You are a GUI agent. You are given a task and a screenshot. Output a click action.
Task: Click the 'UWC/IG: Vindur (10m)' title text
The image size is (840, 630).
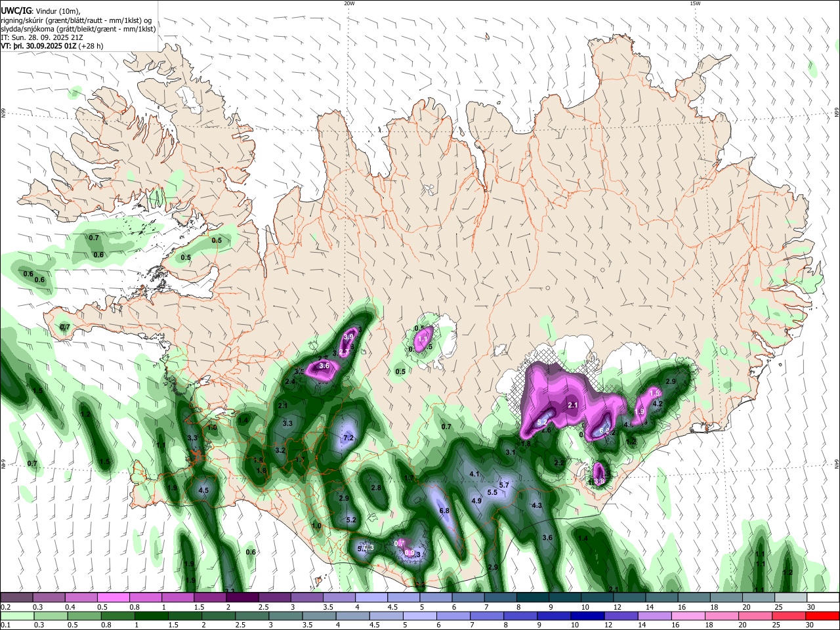[41, 11]
